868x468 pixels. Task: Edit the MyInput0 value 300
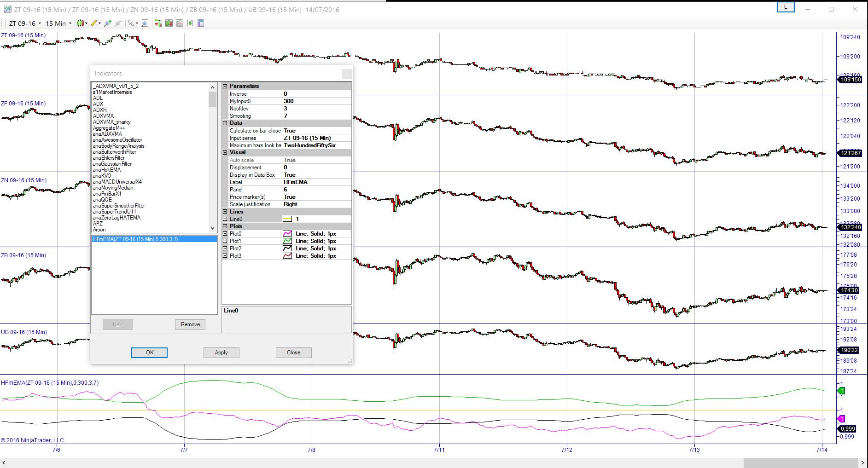[x=316, y=101]
